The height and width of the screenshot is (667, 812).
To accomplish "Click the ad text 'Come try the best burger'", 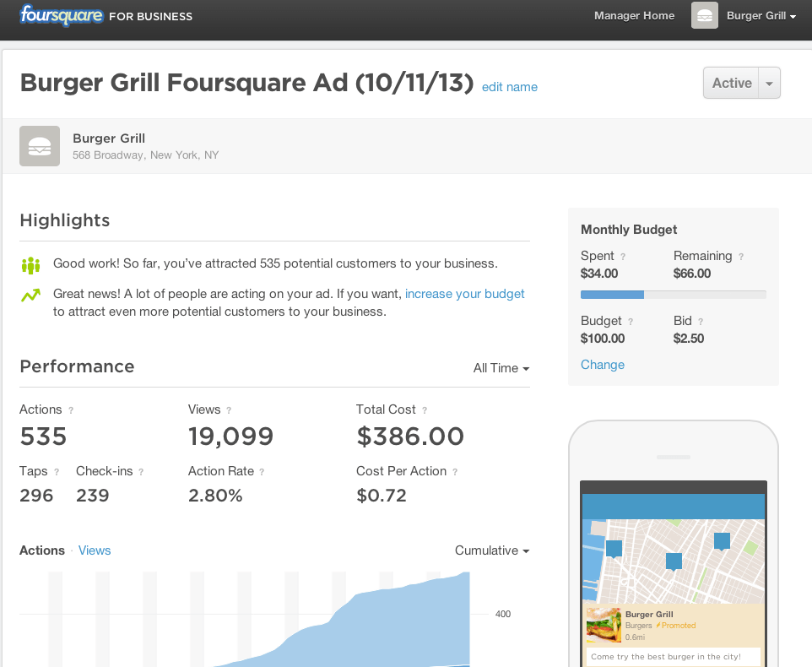I will 666,657.
